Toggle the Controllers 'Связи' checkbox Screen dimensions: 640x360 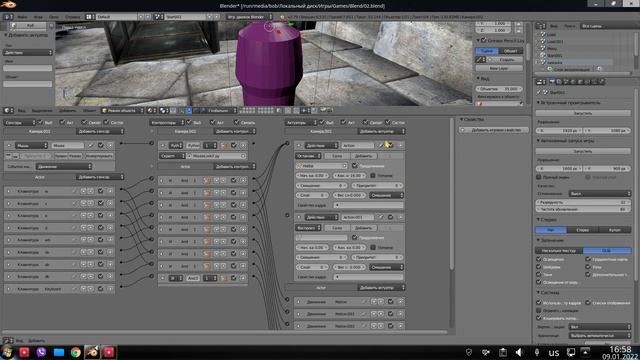coord(236,122)
